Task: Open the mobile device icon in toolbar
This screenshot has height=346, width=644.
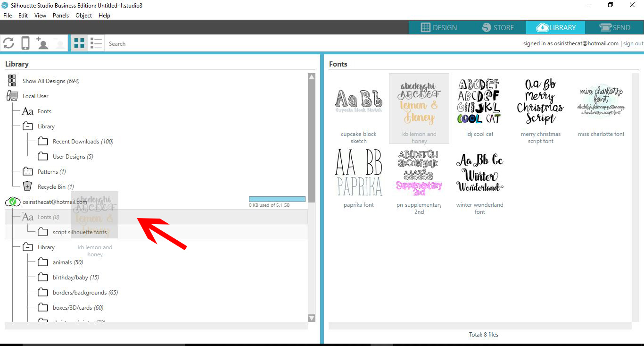Action: [25, 43]
